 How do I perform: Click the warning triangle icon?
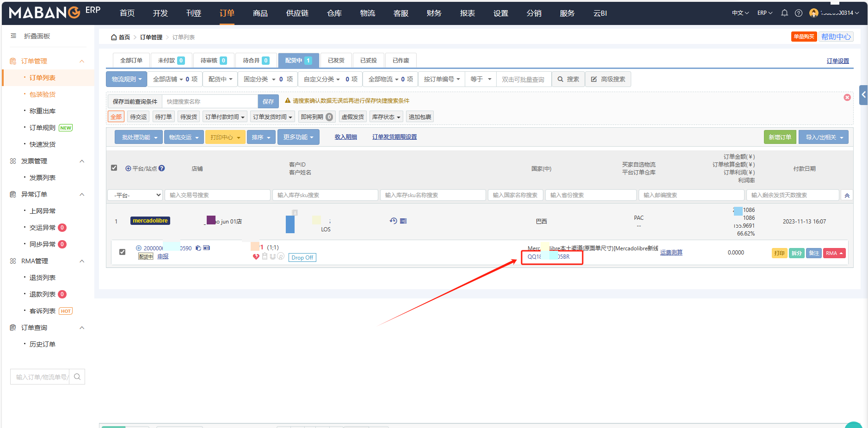tap(288, 100)
